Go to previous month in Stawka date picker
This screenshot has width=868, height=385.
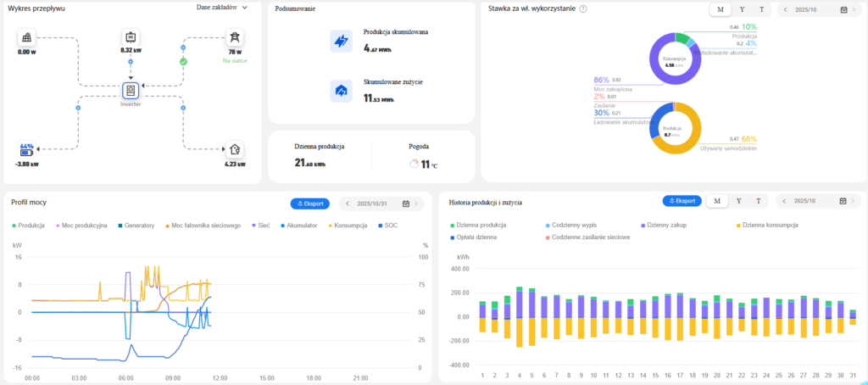785,9
